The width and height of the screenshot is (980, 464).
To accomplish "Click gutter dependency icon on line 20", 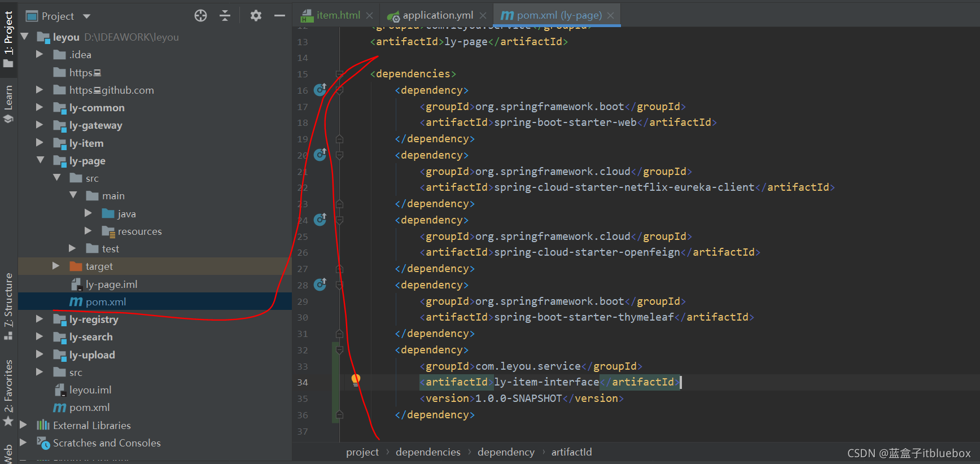I will (320, 154).
